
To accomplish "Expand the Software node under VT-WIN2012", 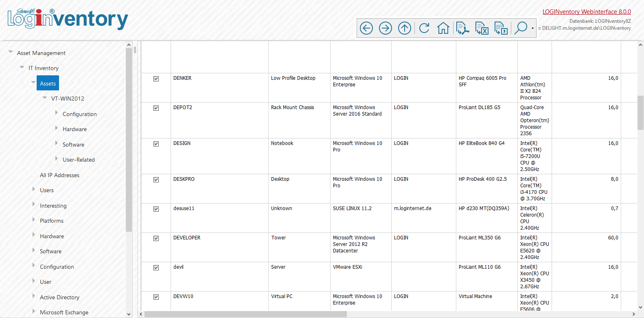I will coord(57,143).
